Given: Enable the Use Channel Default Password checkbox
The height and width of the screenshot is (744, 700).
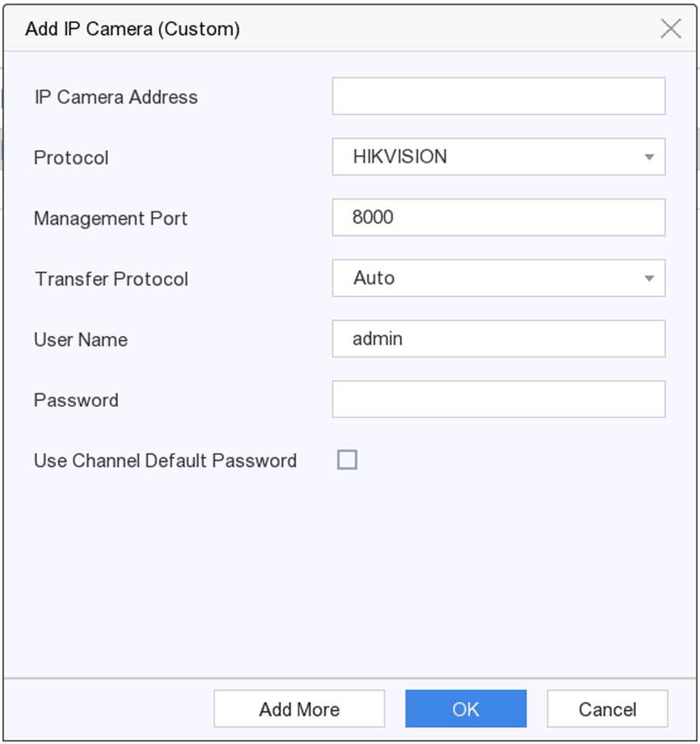Looking at the screenshot, I should (x=348, y=460).
